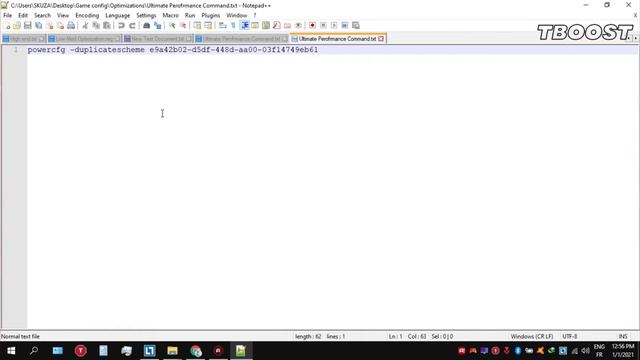Close the active tab with its red X

point(381,39)
